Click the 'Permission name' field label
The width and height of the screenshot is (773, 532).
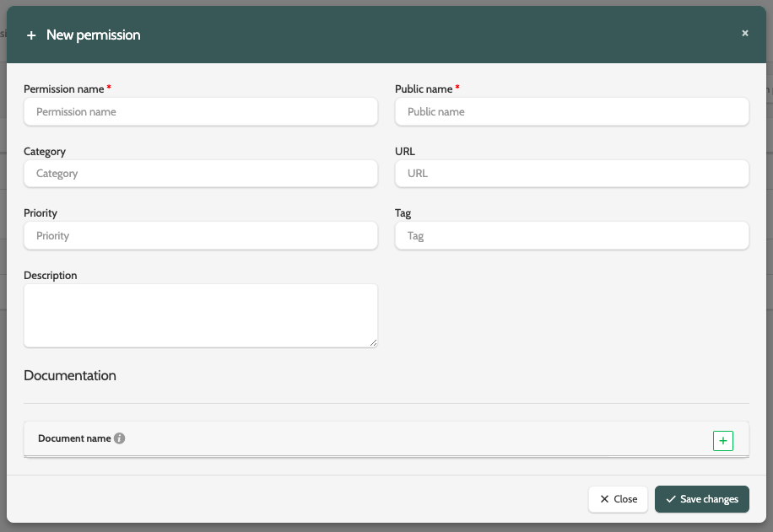pyautogui.click(x=64, y=89)
